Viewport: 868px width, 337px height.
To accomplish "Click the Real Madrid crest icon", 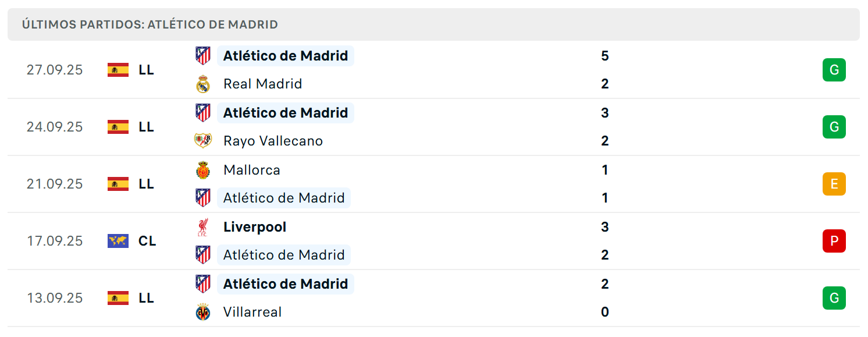I will click(202, 84).
